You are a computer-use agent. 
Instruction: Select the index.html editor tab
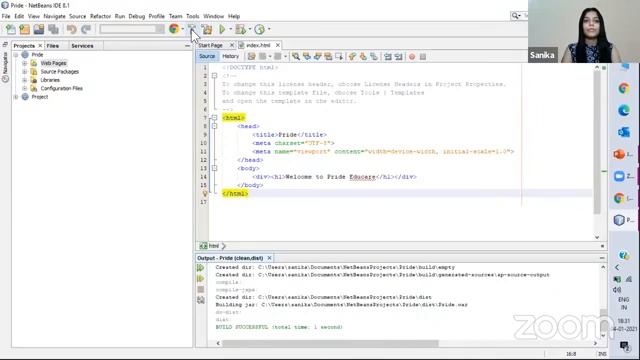point(258,45)
